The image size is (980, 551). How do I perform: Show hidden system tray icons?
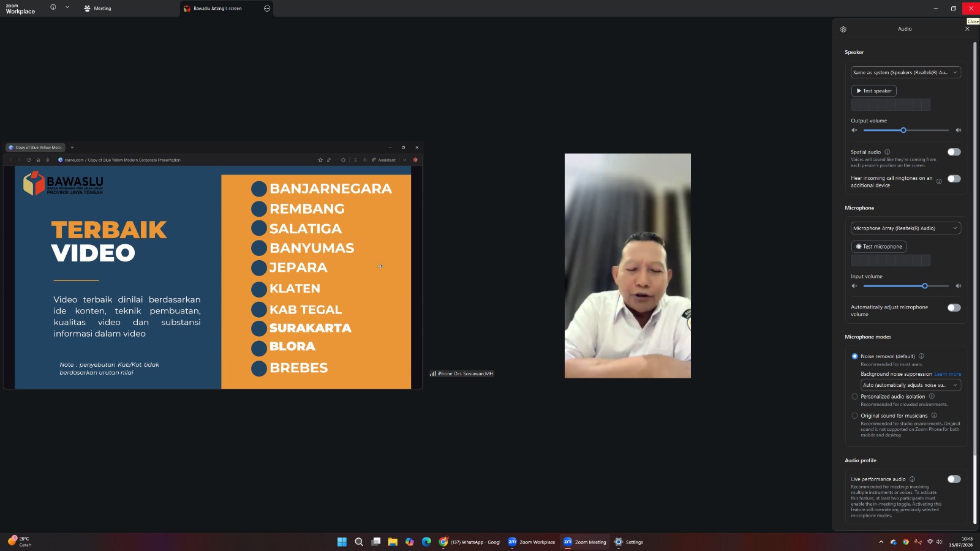click(x=881, y=542)
